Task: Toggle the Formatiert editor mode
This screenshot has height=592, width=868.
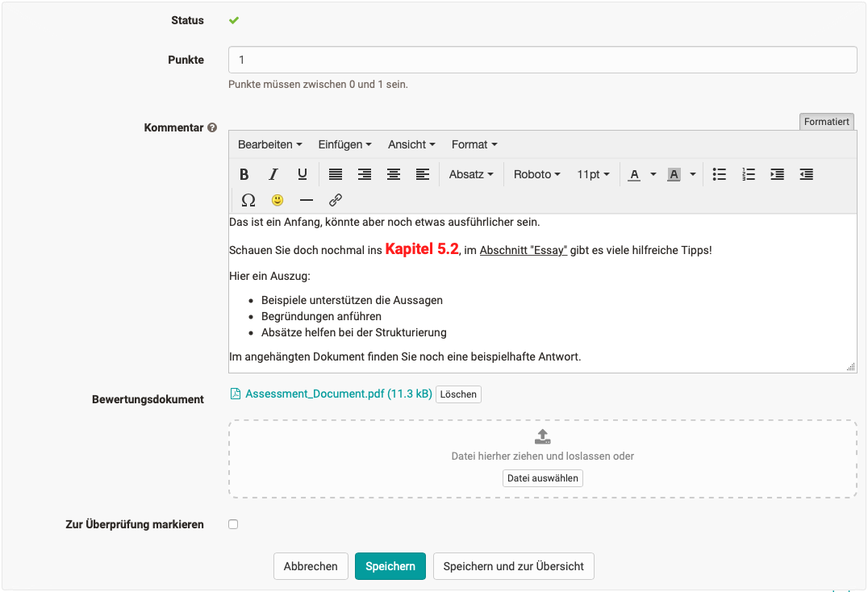Action: point(826,122)
